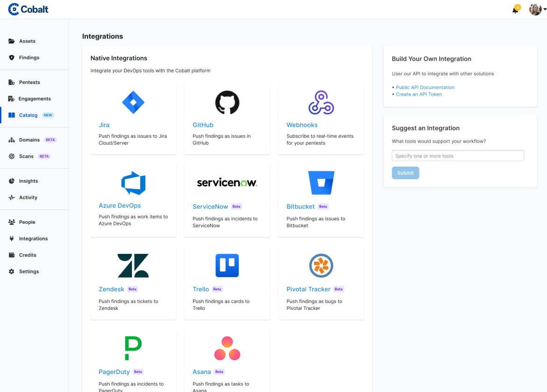Open the PagerDuty integration link

point(114,372)
